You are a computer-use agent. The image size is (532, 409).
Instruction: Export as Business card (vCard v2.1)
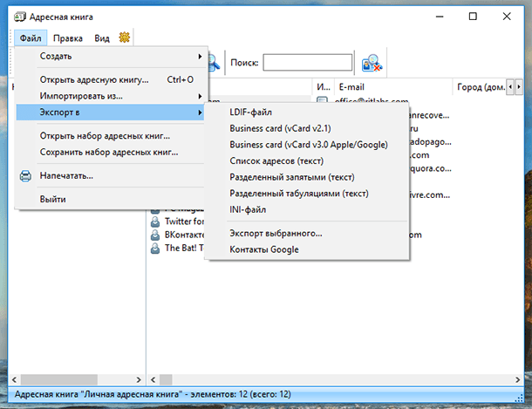(x=309, y=128)
